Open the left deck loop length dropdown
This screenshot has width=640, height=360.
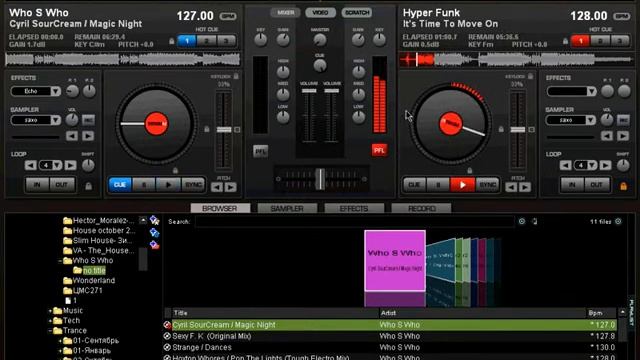pyautogui.click(x=57, y=165)
